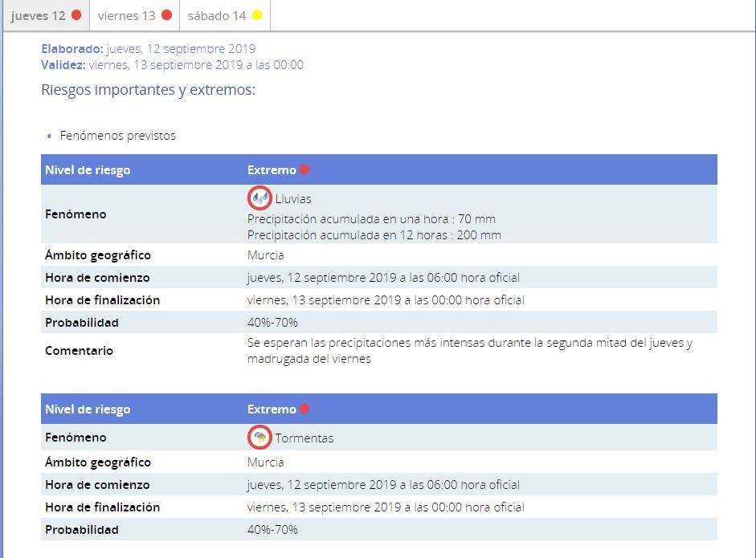Open the viernes 13 forecast tab

coord(126,16)
